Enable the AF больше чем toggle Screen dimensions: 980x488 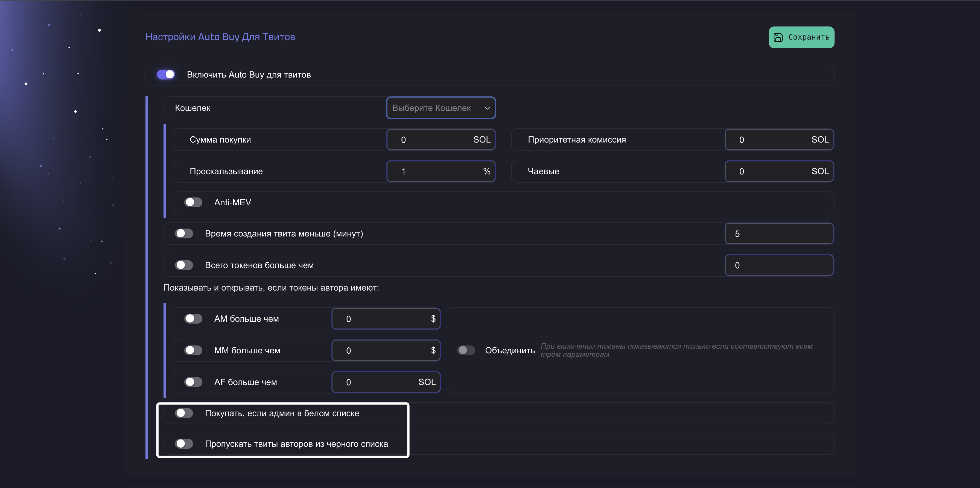click(193, 382)
